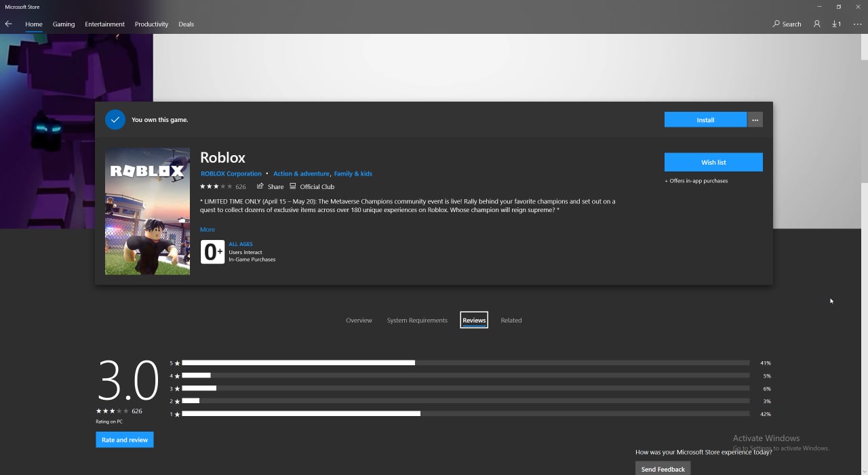Open the Gaming tab
This screenshot has height=475, width=868.
pos(64,24)
